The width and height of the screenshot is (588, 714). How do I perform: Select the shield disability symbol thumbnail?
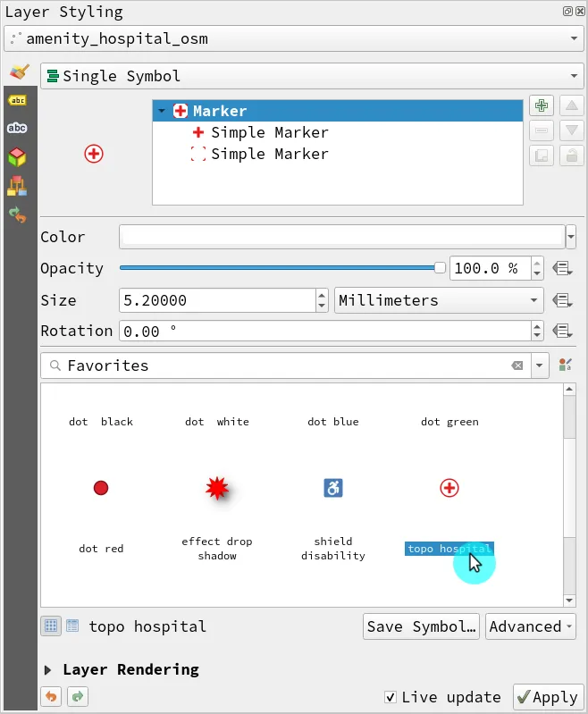point(332,488)
